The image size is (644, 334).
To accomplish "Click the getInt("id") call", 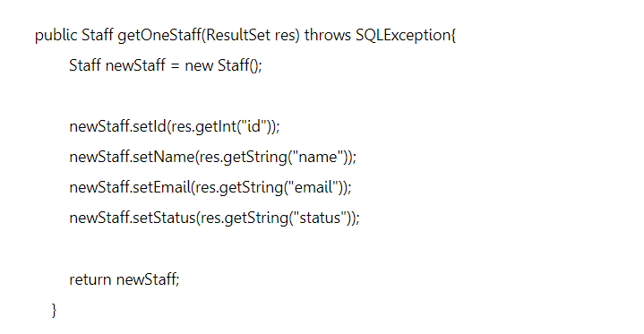I will click(x=222, y=126).
